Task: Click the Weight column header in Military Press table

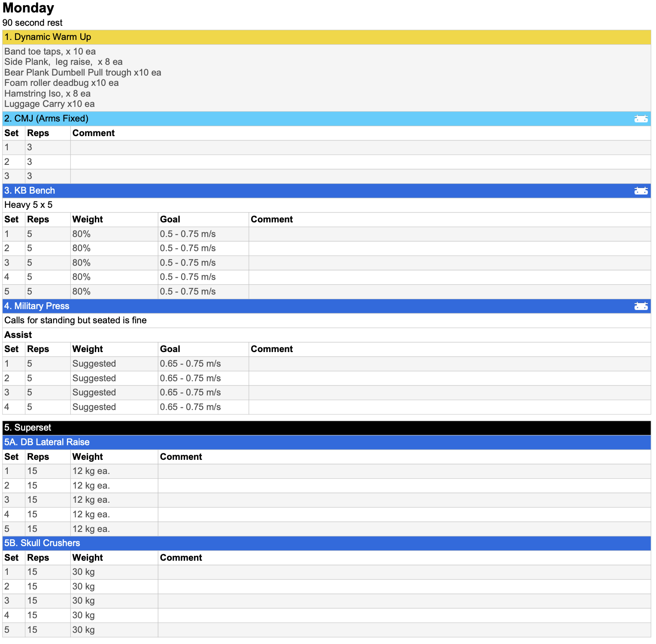Action: [x=88, y=349]
